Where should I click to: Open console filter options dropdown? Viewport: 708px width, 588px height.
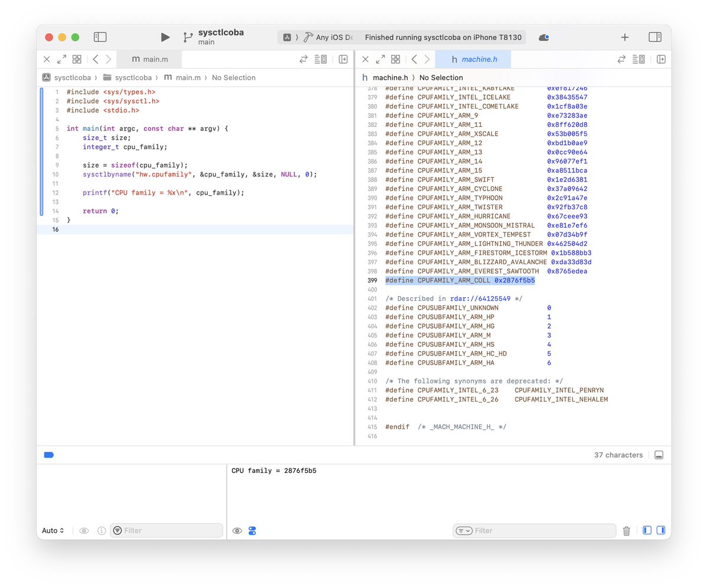tap(464, 531)
